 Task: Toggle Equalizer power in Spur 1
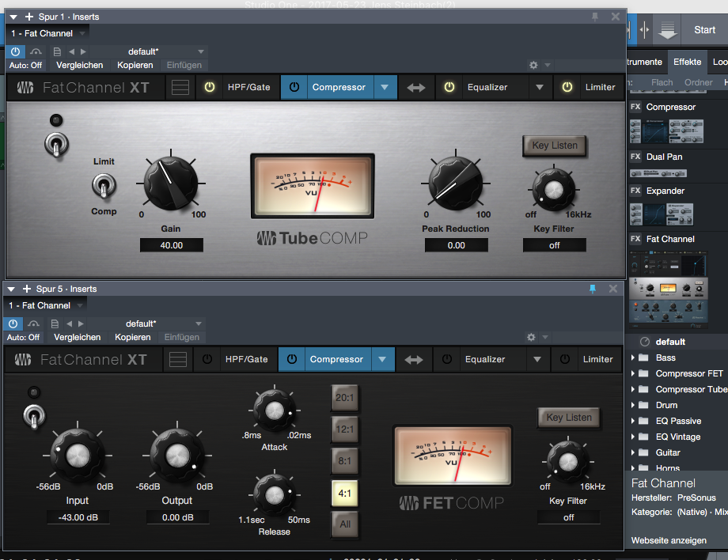coord(449,87)
